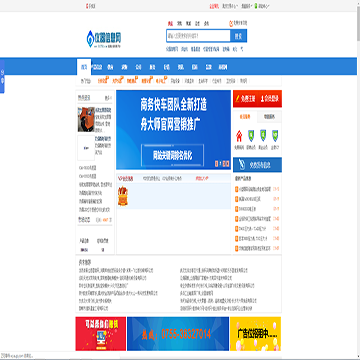Click the hand-pointer icon on blue publish banner
The height and width of the screenshot is (360, 360).
[242, 165]
